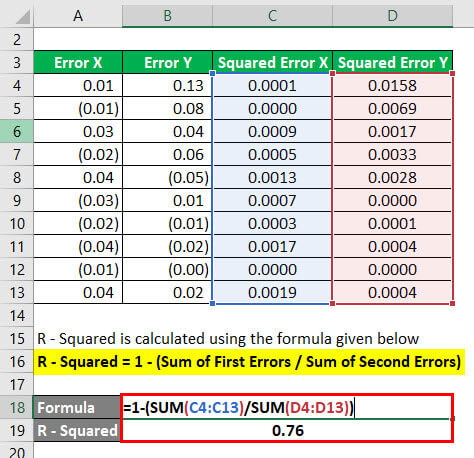Click Error X cell in row 4
The width and height of the screenshot is (474, 458).
(78, 86)
